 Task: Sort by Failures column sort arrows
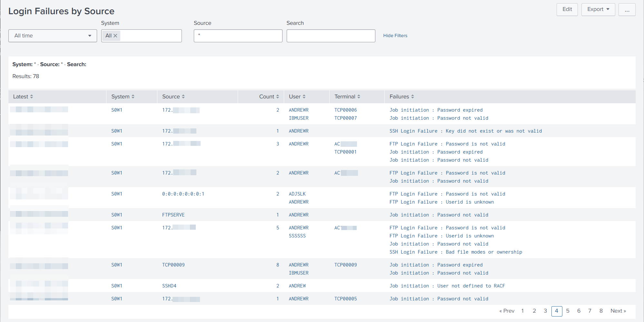tap(412, 97)
